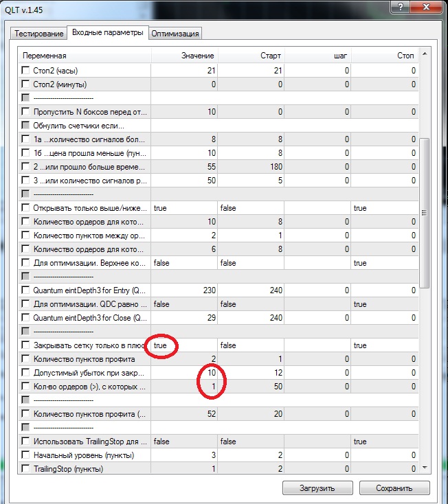Tick checkbox for 2 или прошло больше времени
The image size is (448, 504).
tap(25, 166)
